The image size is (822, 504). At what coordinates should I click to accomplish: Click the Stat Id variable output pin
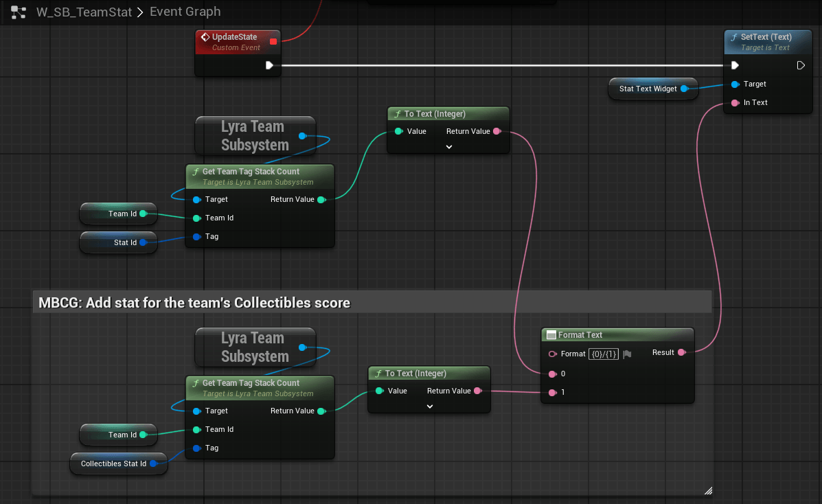[143, 242]
